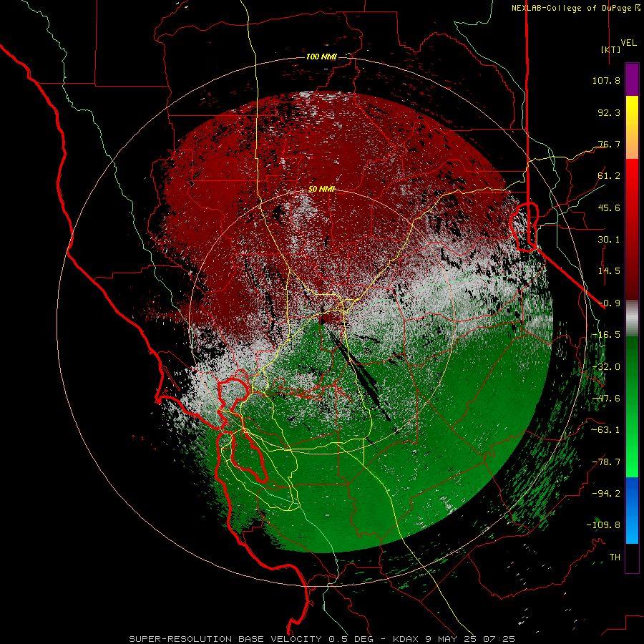This screenshot has height=644, width=644.
Task: Click the -63.1 velocity scale value
Action: [606, 430]
